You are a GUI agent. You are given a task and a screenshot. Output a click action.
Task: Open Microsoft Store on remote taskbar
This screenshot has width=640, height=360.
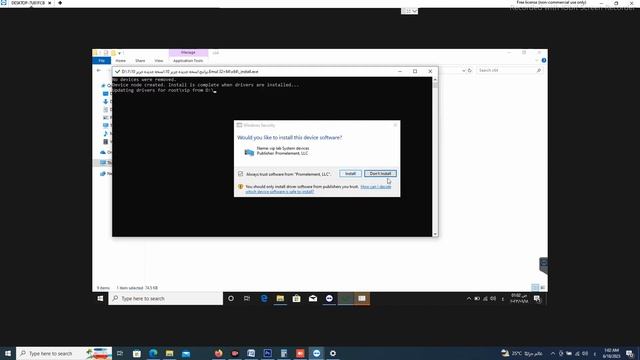click(296, 298)
